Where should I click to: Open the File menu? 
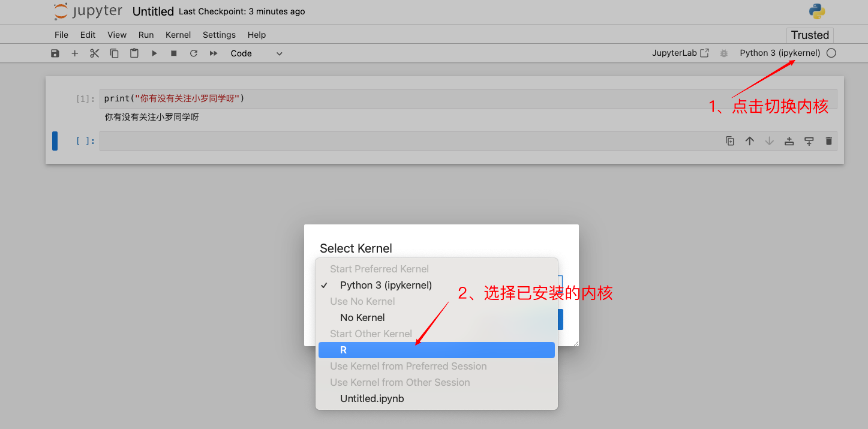(61, 35)
